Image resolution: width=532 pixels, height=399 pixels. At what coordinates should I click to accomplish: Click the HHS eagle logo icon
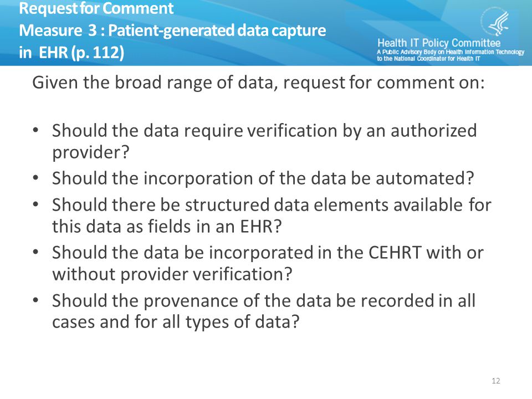point(495,22)
